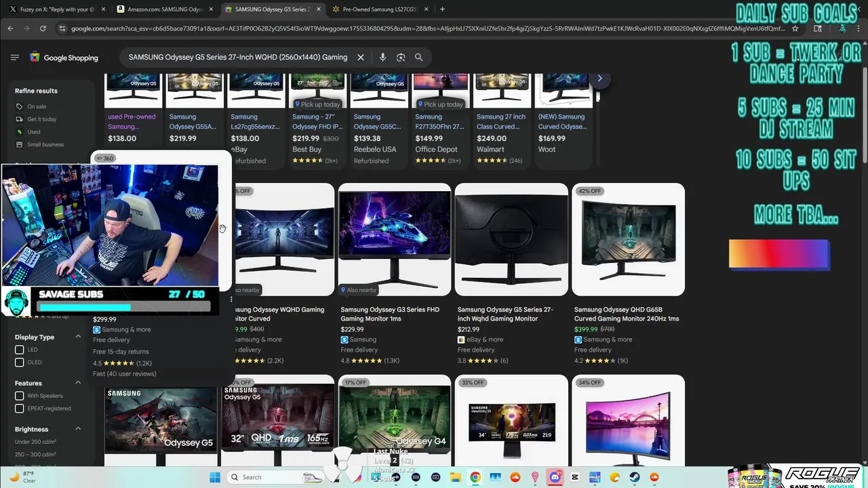
Task: Open three-dot menu beside the Odyssey WQHD product
Action: click(x=231, y=299)
